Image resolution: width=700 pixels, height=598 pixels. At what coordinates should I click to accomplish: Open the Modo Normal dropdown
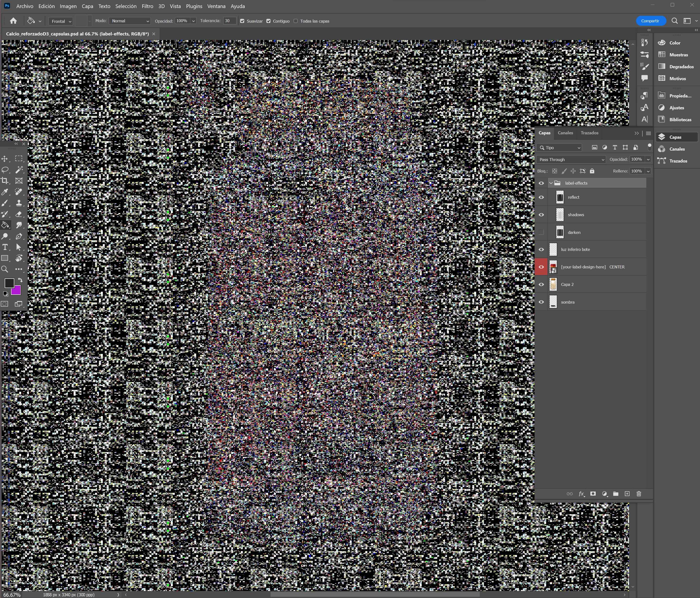pyautogui.click(x=130, y=21)
